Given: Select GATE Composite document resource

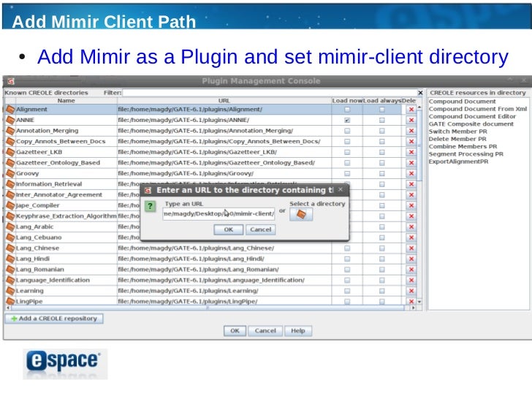Looking at the screenshot, I should pos(471,124).
